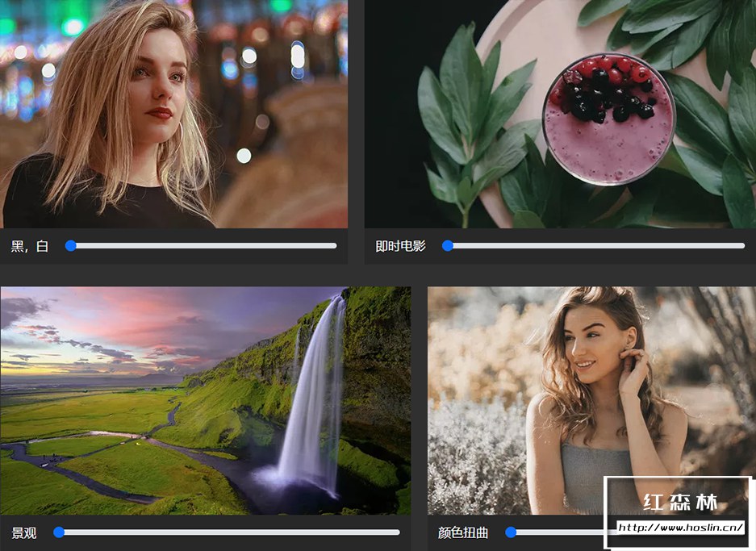Click the right end of the 景观 slider track
756x551 pixels.
click(397, 532)
